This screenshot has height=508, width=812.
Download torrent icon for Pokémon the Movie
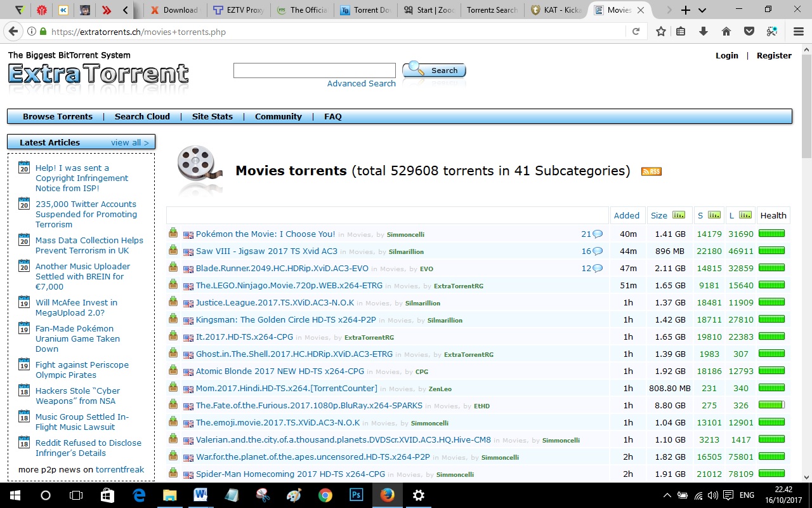coord(173,233)
